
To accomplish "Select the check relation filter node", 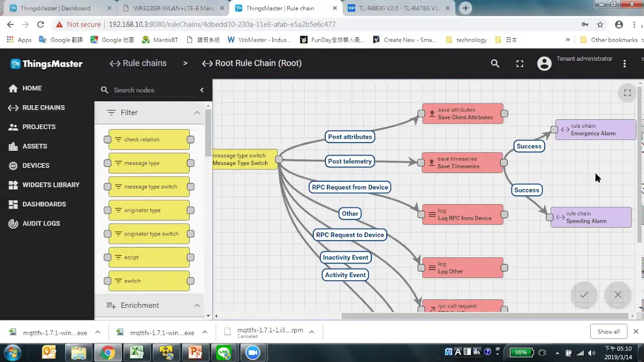I will [149, 139].
